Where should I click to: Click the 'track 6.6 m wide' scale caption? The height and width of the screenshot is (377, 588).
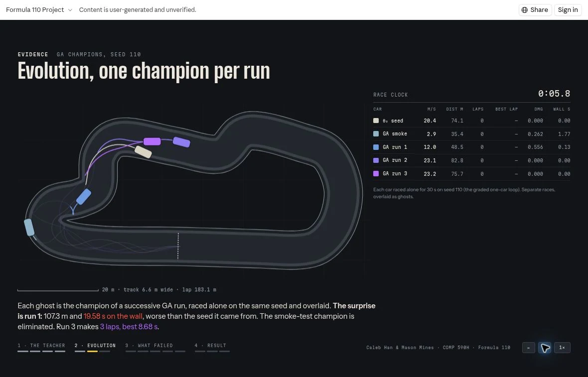tap(148, 290)
